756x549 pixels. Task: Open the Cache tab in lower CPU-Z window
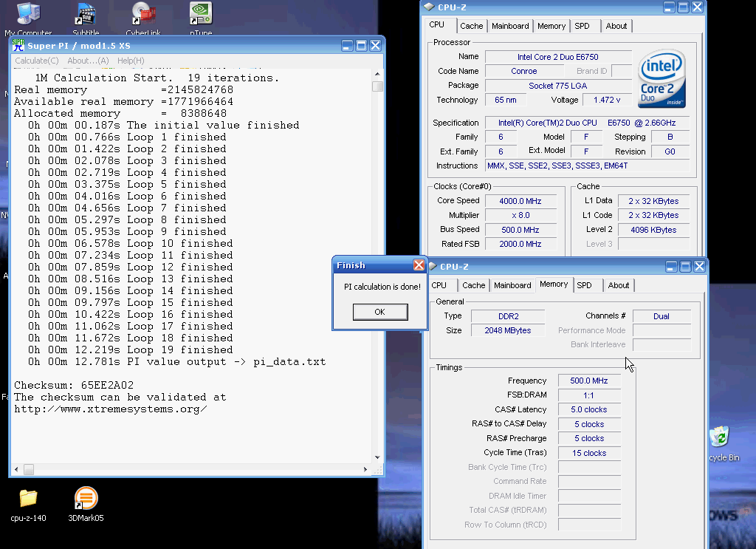(474, 285)
